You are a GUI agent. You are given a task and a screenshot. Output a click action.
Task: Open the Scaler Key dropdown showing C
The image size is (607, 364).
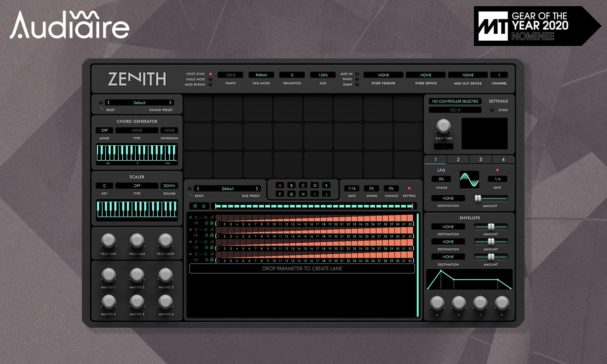coord(104,186)
